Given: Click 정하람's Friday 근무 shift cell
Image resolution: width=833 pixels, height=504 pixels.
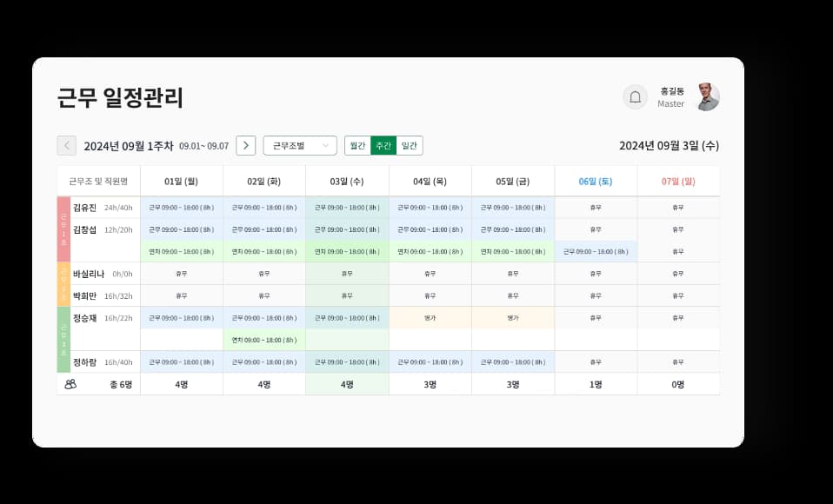Looking at the screenshot, I should [512, 361].
